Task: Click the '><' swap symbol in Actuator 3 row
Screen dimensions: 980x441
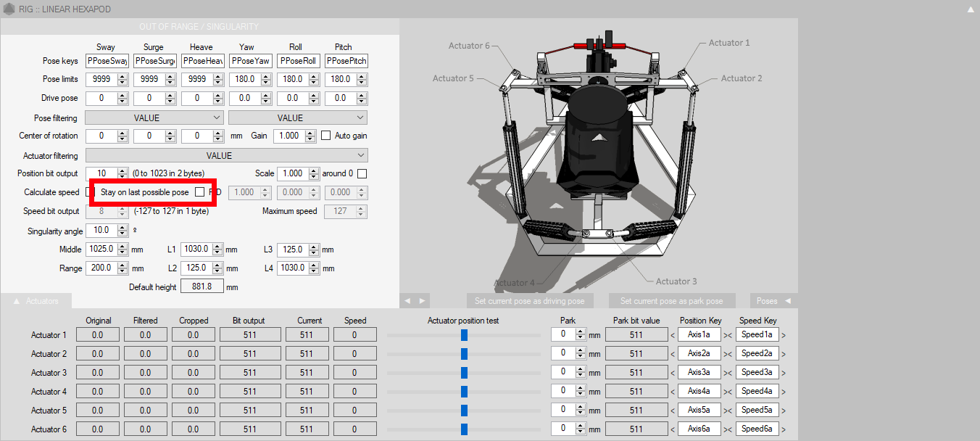Action: [x=728, y=373]
